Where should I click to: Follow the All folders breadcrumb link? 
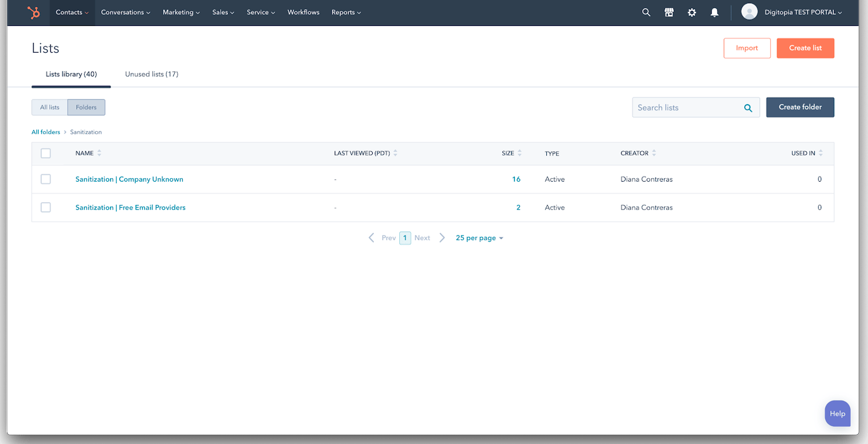(46, 132)
